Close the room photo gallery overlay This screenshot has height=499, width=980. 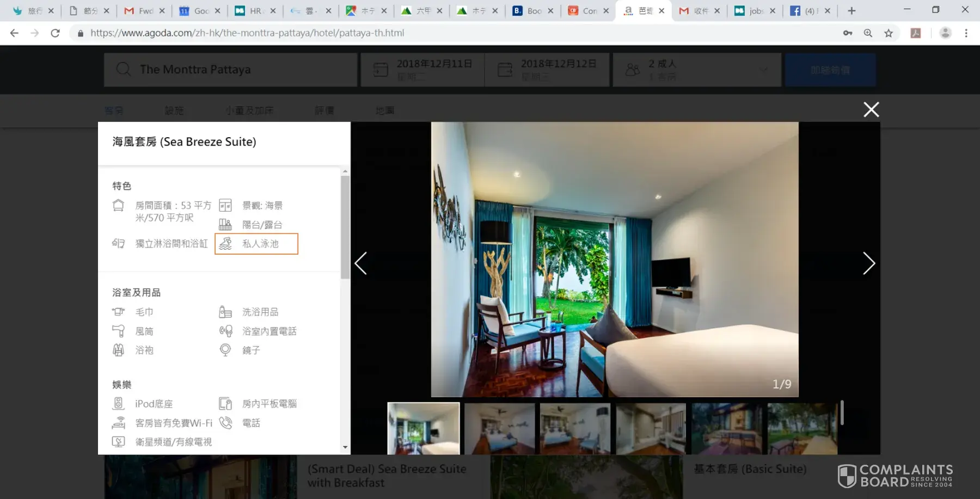tap(871, 110)
